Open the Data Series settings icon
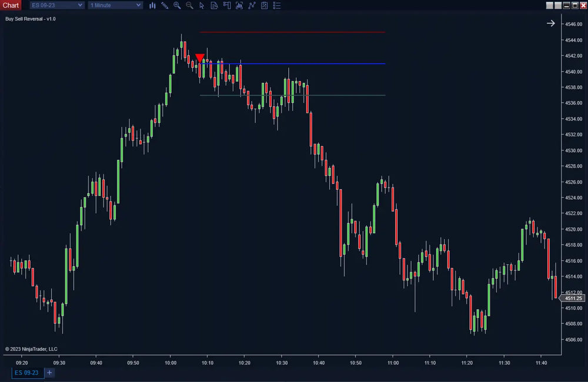 click(214, 5)
